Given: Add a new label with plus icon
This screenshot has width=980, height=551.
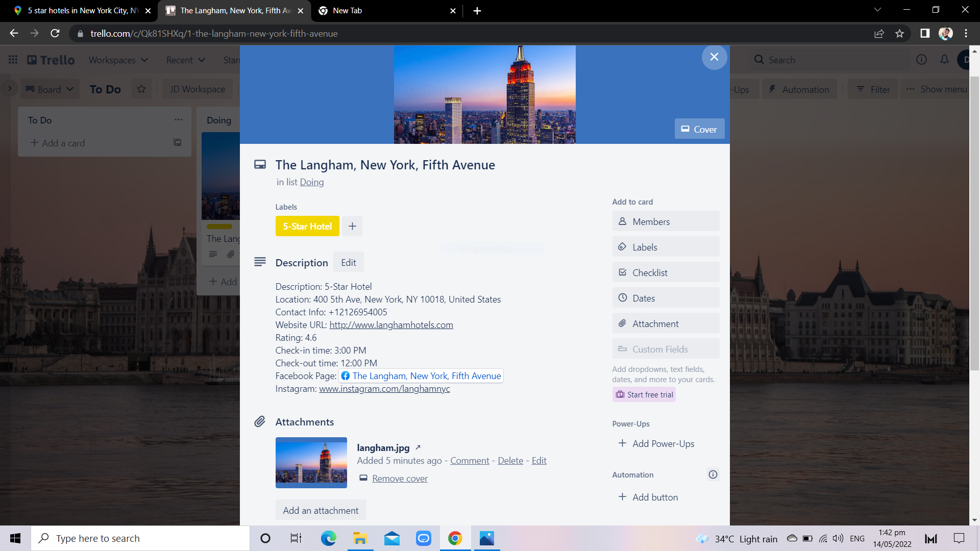Looking at the screenshot, I should pyautogui.click(x=352, y=226).
